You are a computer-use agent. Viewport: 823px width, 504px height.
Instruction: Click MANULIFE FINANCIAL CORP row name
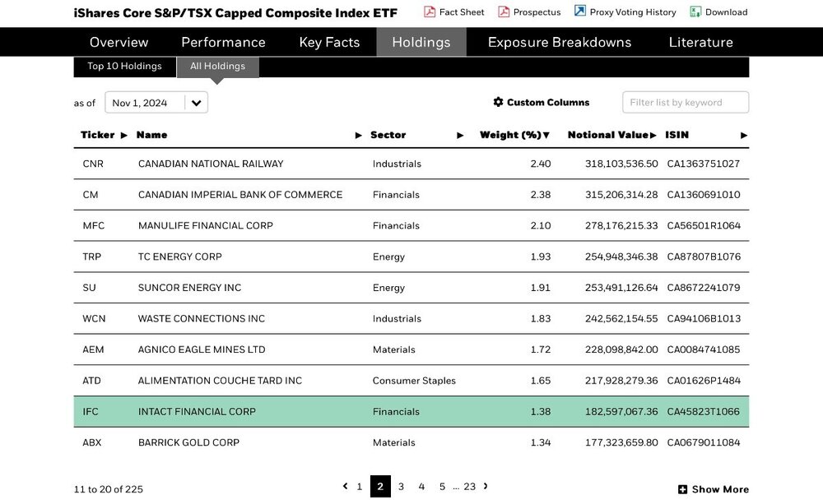point(206,225)
